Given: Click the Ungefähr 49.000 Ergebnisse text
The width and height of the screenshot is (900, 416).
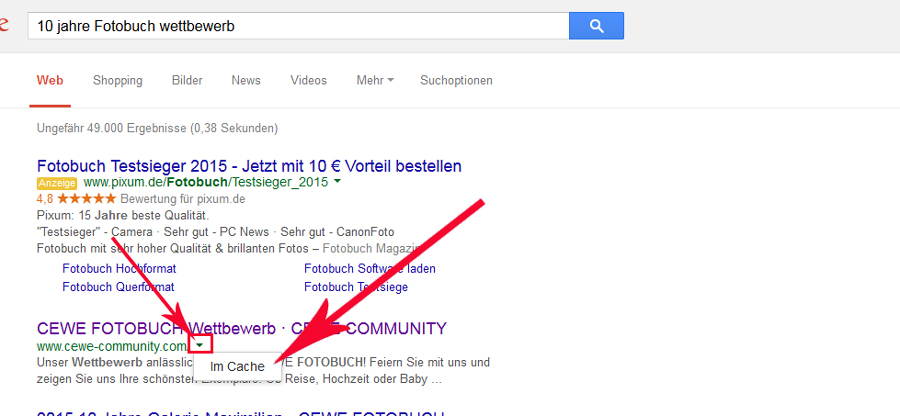Looking at the screenshot, I should pos(157,128).
